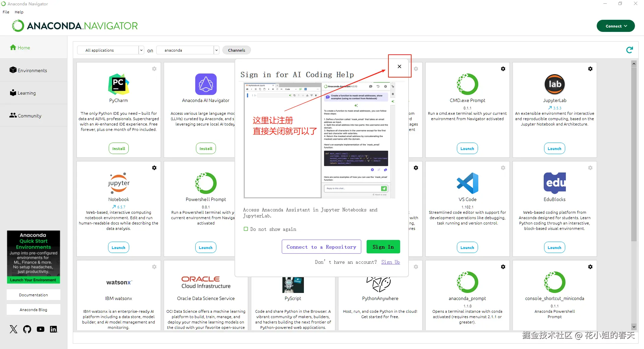Open settings gear for JupyterLab card
644x349 pixels.
tap(590, 69)
